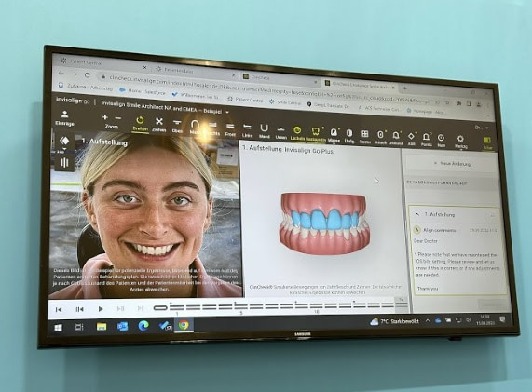Screen dimensions: 532x392
Task: Open Outlook from the taskbar
Action: [122, 326]
